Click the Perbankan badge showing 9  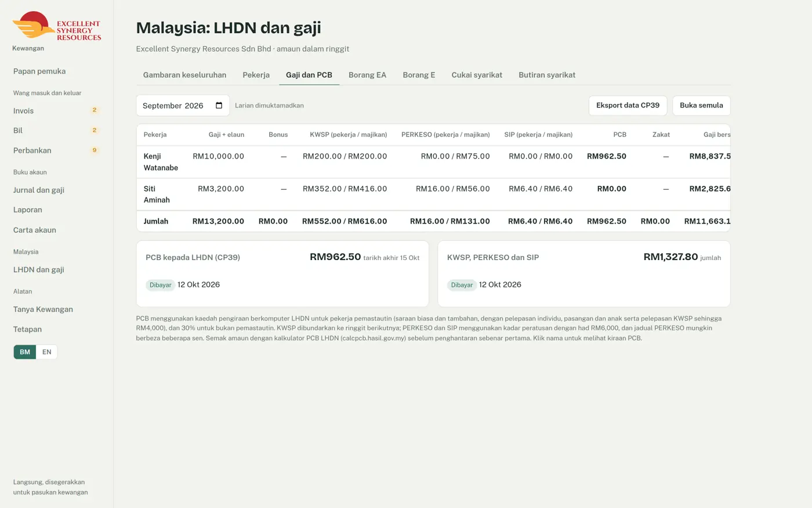95,150
